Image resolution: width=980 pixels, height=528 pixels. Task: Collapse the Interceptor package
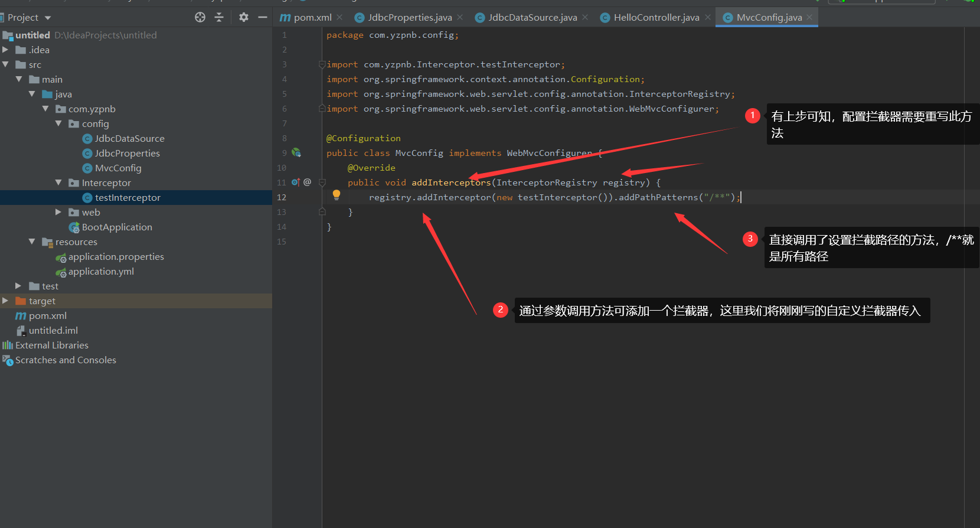pos(58,182)
